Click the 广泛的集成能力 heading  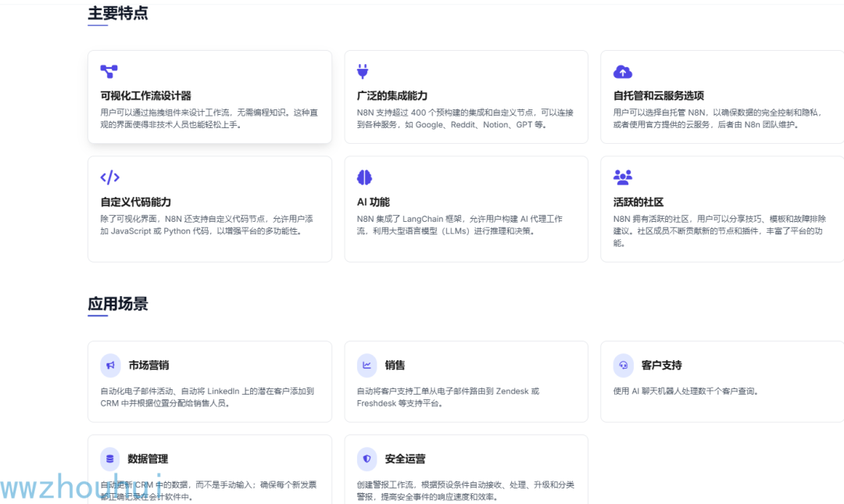[392, 96]
